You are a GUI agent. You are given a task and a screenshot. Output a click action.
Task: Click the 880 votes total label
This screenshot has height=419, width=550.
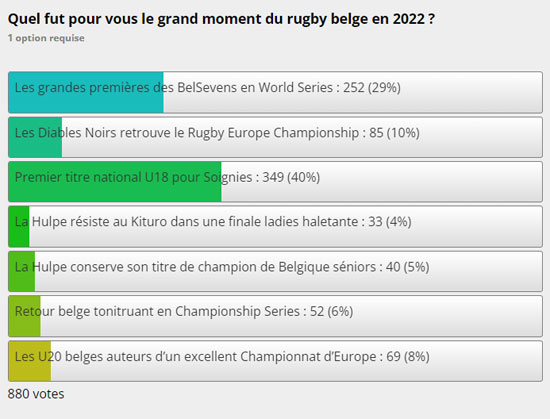point(36,394)
